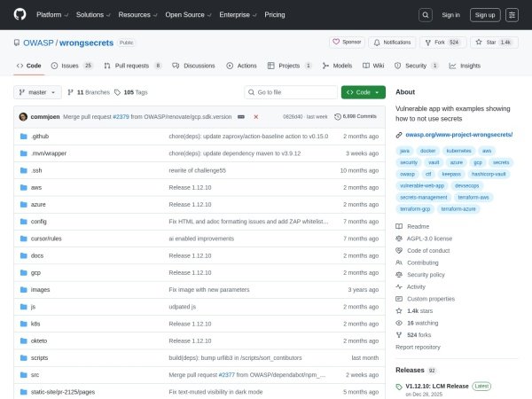Open V1.12.10: LCM Release

(x=437, y=386)
